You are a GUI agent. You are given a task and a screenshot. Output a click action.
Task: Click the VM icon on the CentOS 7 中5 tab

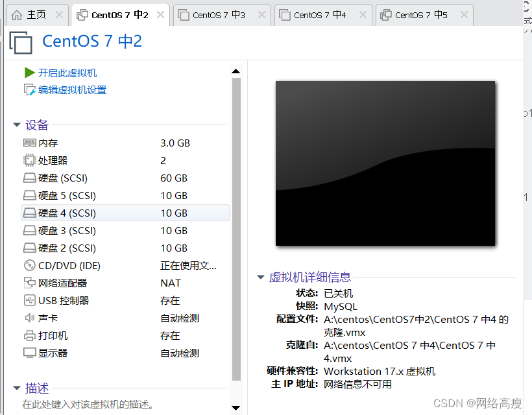[x=386, y=15]
